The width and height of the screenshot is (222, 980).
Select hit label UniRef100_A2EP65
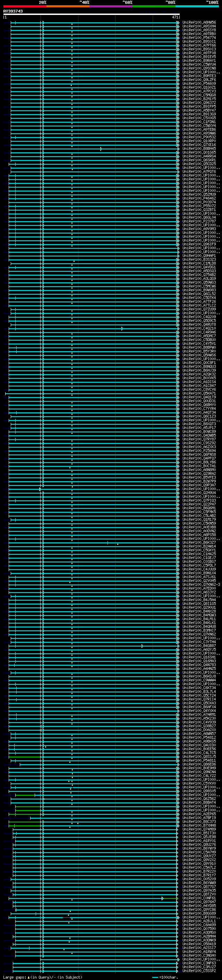coord(199,814)
